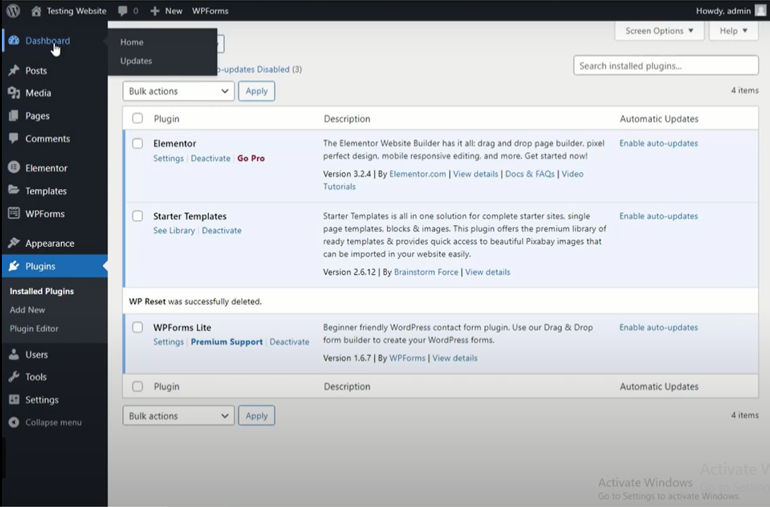Image resolution: width=770 pixels, height=507 pixels.
Task: Open WPForms Lite Settings link
Action: click(x=168, y=342)
